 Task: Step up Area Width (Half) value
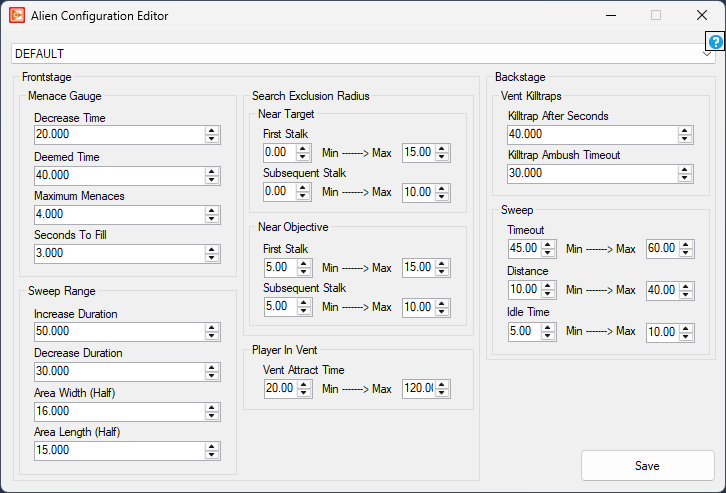(212, 407)
